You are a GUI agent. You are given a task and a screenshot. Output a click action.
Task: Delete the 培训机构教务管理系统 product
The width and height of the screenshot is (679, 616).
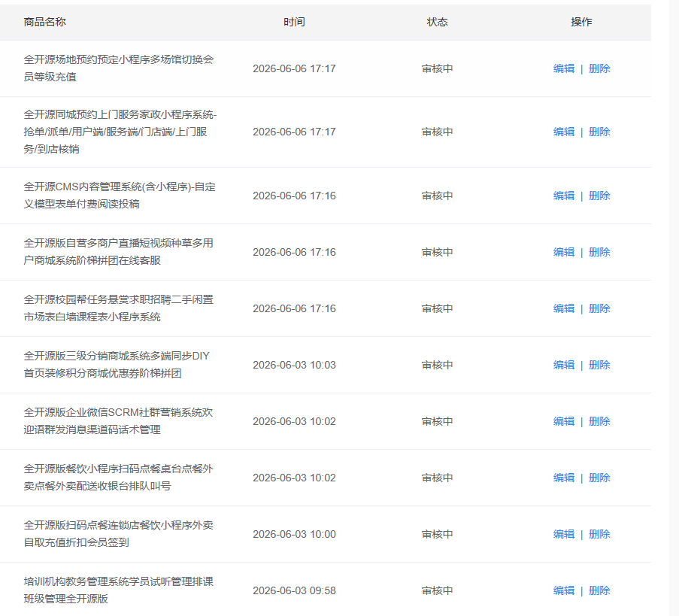click(599, 590)
